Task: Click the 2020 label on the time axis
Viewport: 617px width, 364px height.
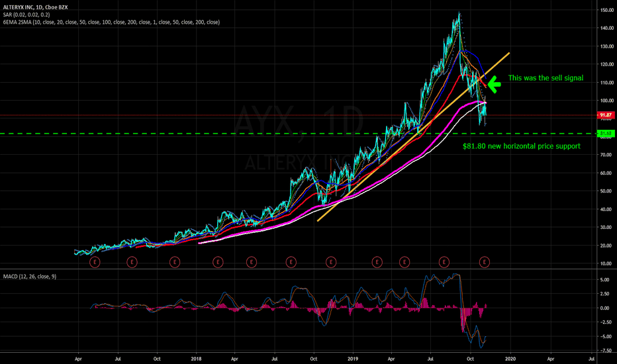Action: (510, 359)
